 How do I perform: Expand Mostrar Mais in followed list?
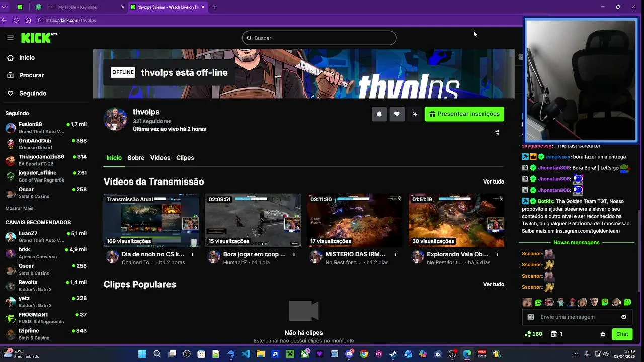tap(19, 208)
